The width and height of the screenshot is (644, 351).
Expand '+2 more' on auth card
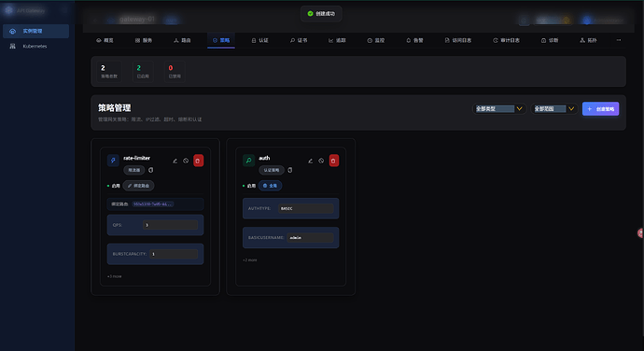click(250, 260)
